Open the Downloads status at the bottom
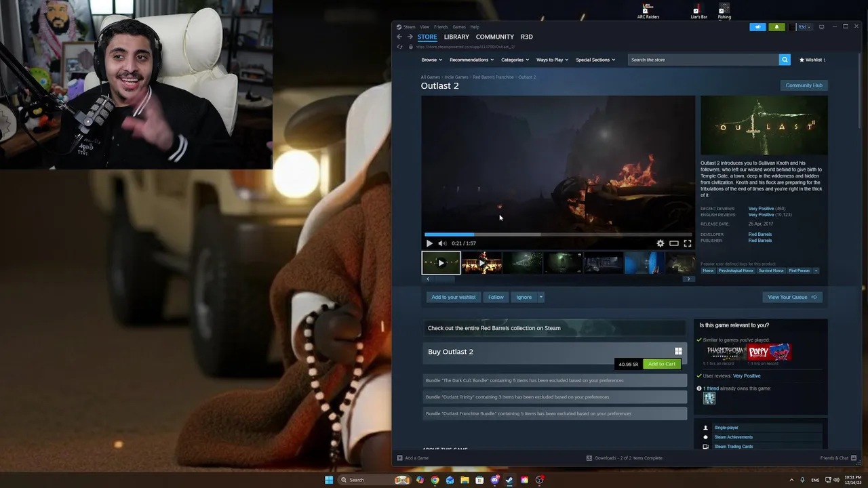This screenshot has height=488, width=868. coord(624,458)
